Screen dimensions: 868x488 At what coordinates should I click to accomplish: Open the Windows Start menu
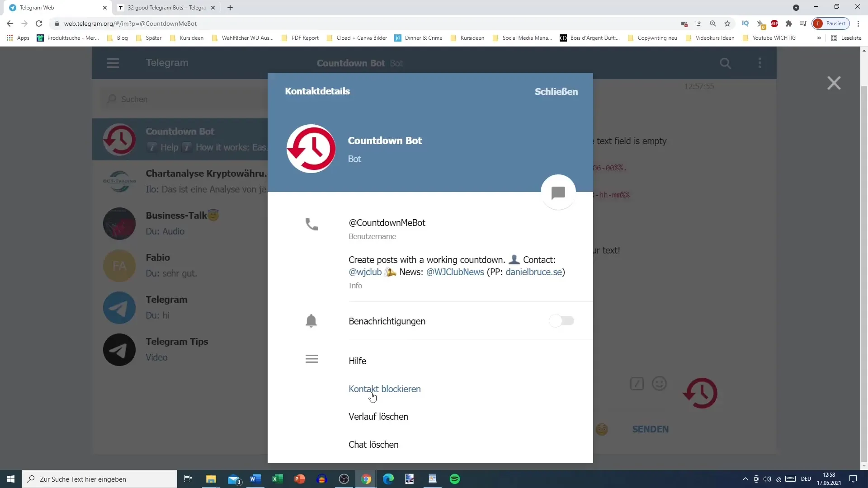(x=11, y=479)
